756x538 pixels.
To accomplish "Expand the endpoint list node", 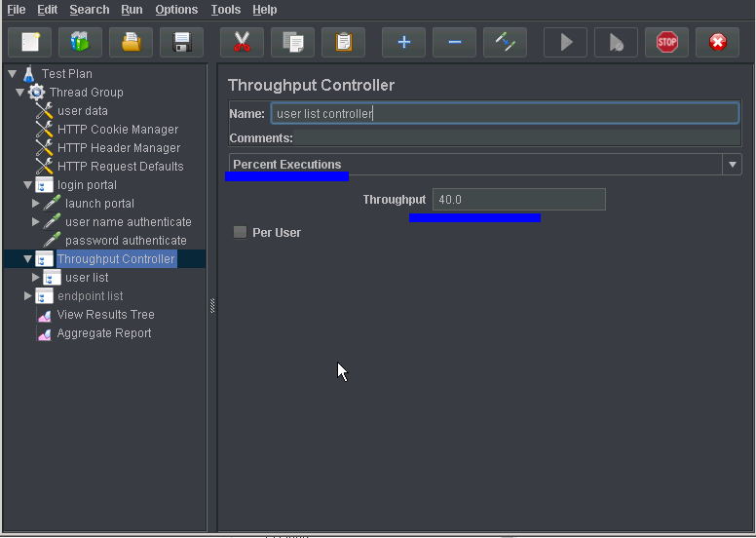I will 28,295.
